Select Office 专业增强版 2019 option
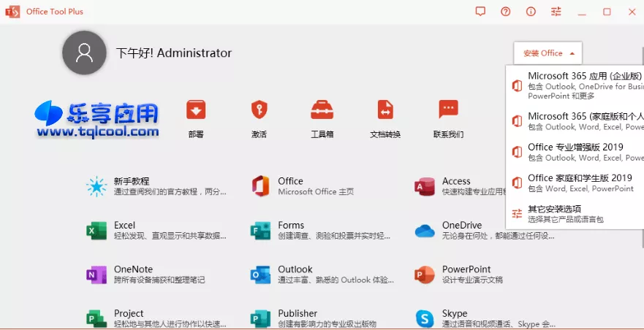This screenshot has width=644, height=330. 575,153
